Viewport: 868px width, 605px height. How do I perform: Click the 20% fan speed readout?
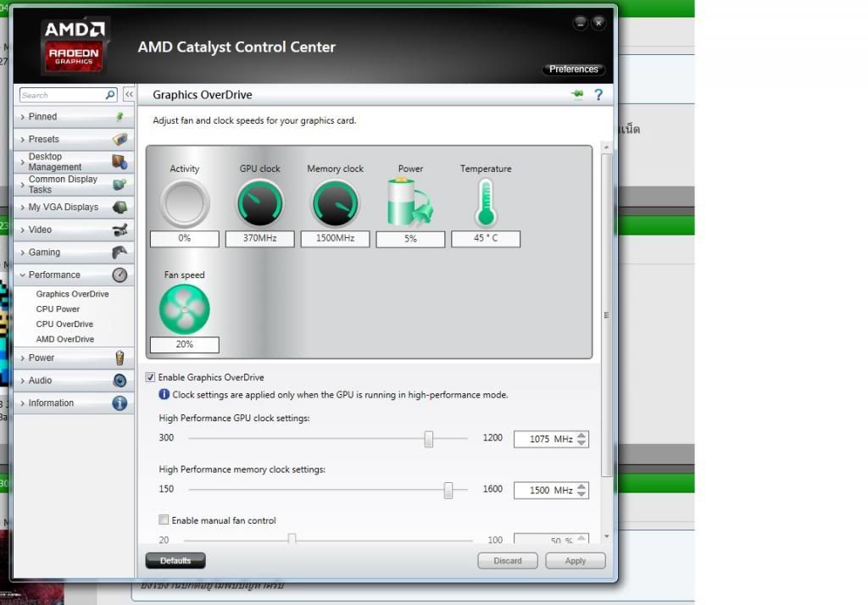[x=184, y=344]
